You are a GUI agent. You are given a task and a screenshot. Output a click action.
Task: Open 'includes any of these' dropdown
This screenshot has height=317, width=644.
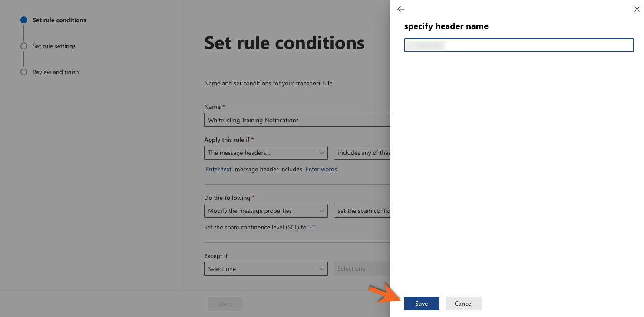tap(362, 153)
